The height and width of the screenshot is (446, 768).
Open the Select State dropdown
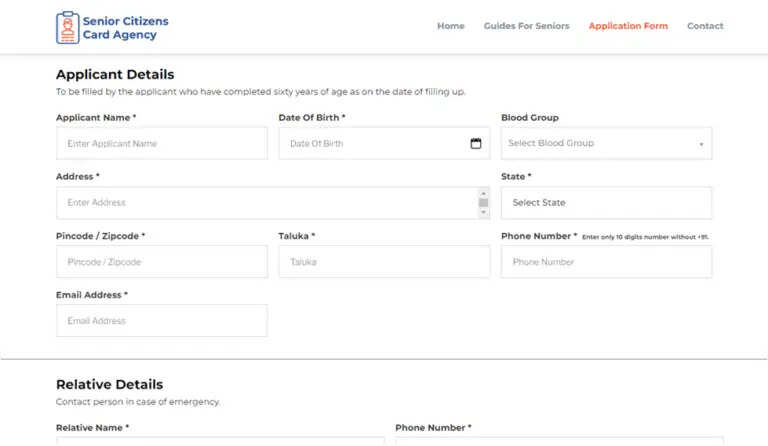pos(606,203)
